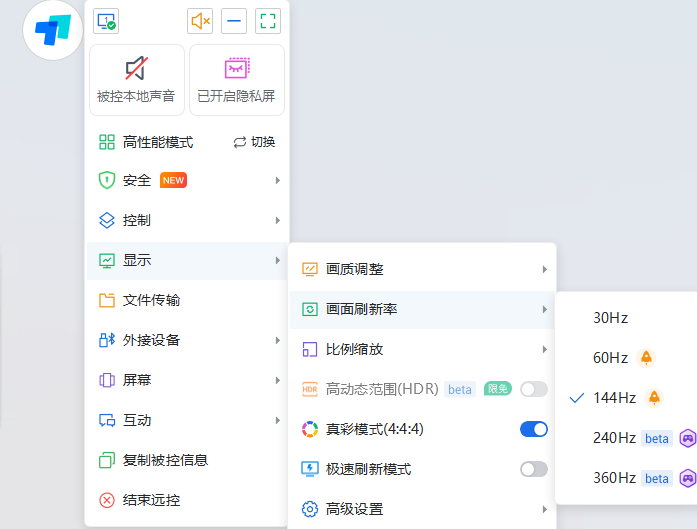Viewport: 697px width, 529px height.
Task: Select the 144Hz refresh rate
Action: (x=626, y=398)
